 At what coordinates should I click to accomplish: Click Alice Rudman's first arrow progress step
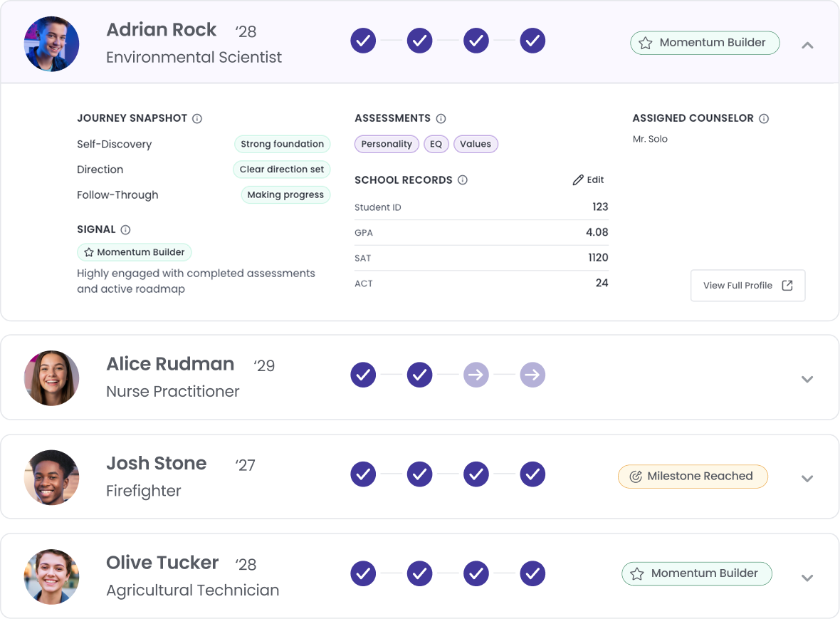(476, 375)
